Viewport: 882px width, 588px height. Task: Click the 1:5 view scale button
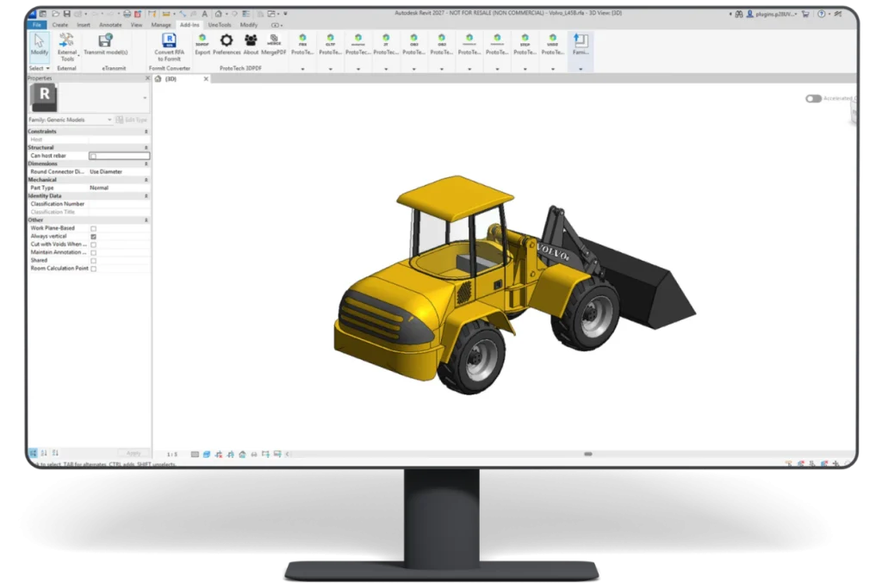tap(171, 455)
